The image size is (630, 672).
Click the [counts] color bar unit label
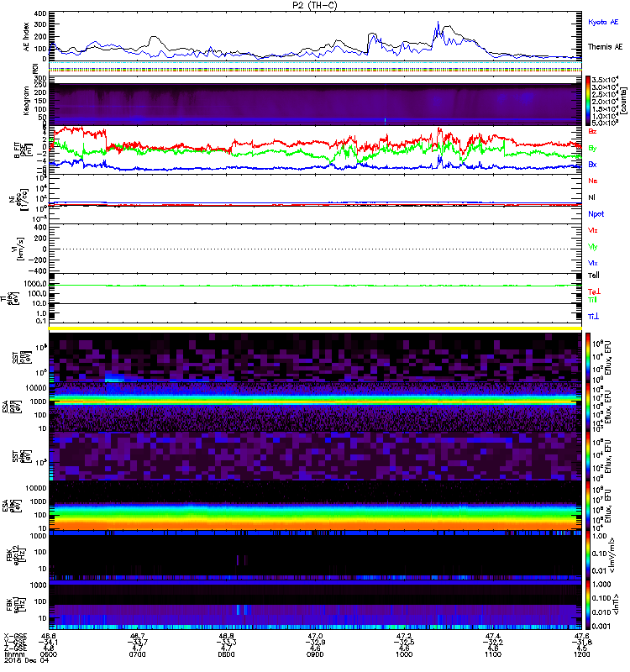623,101
